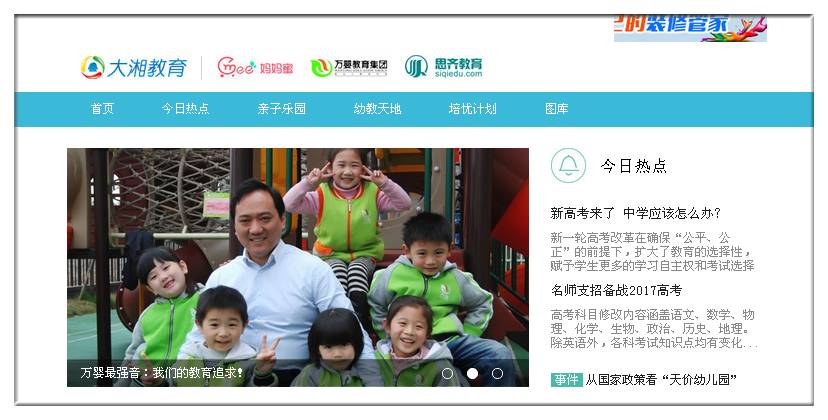
Task: Open the 幼教天地 navigation item
Action: click(x=378, y=109)
